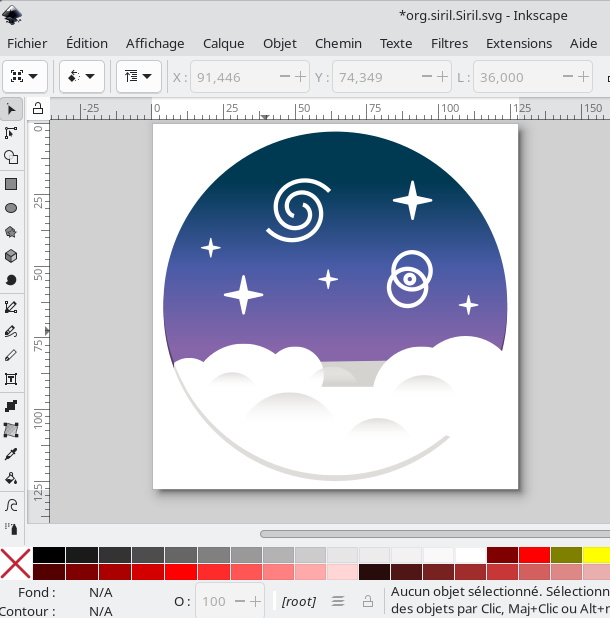Open the Extensions menu
The width and height of the screenshot is (610, 618).
(519, 43)
